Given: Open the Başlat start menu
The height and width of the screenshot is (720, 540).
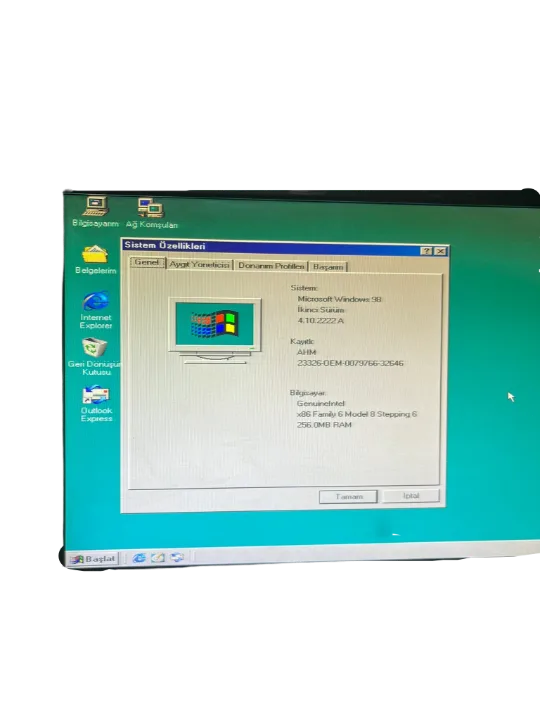Looking at the screenshot, I should tap(94, 558).
